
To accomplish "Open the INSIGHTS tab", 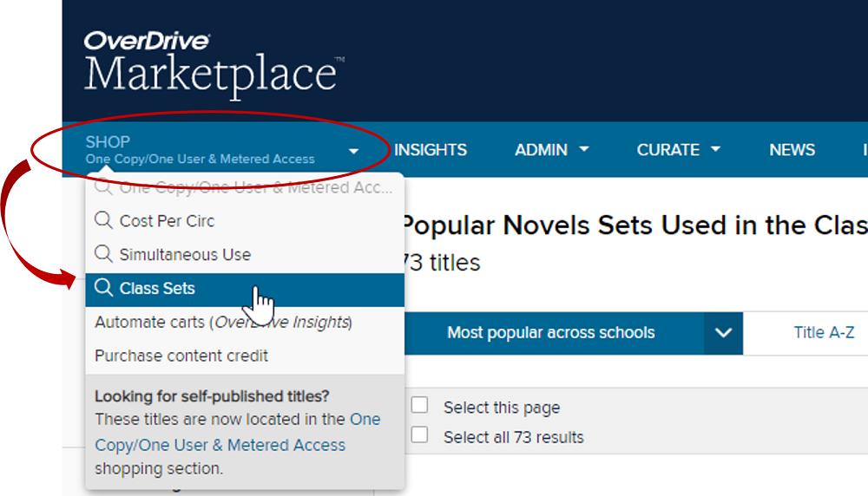I will point(431,150).
